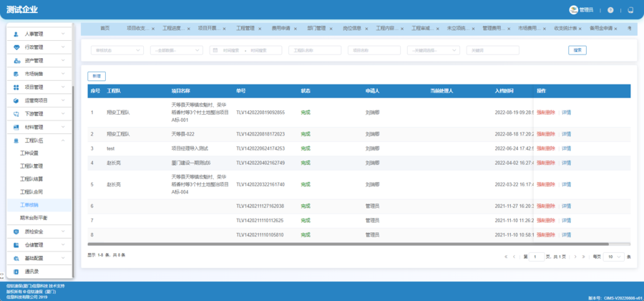This screenshot has width=644, height=301.
Task: Open the 审核状态 dropdown
Action: 117,50
